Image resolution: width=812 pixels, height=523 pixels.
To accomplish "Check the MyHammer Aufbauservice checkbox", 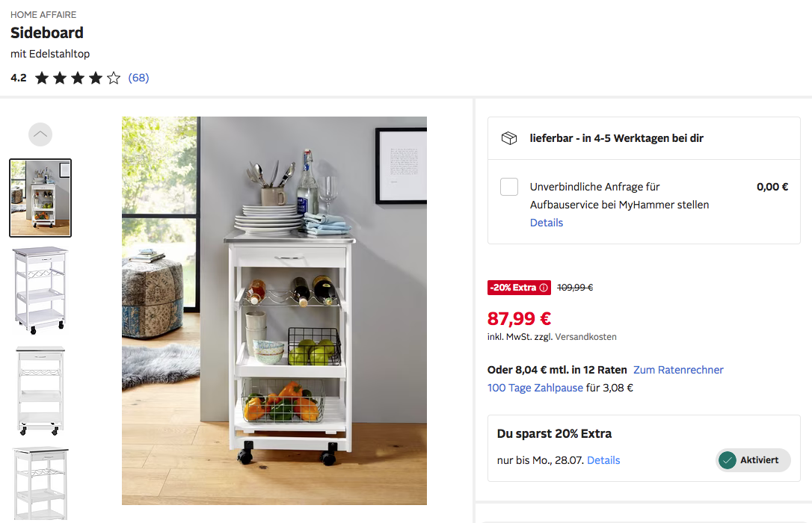I will [x=509, y=187].
